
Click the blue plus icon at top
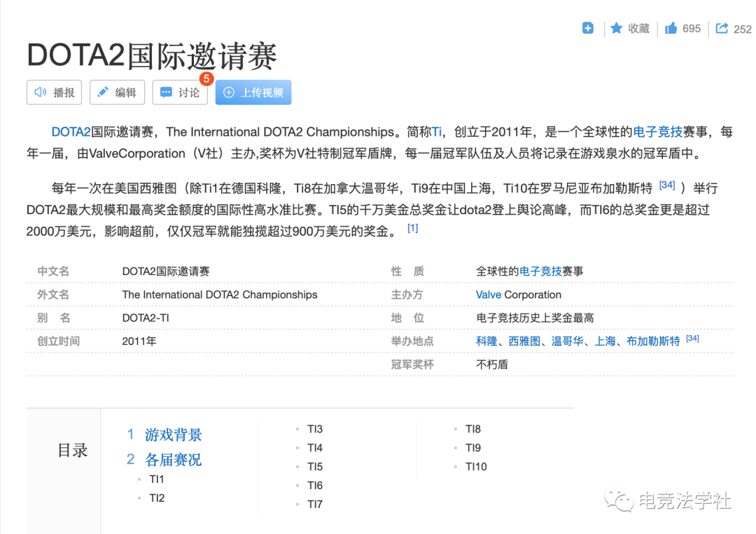[588, 28]
